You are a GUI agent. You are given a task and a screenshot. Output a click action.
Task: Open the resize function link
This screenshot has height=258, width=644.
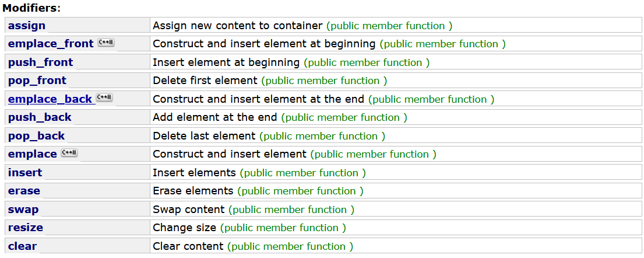(x=26, y=228)
